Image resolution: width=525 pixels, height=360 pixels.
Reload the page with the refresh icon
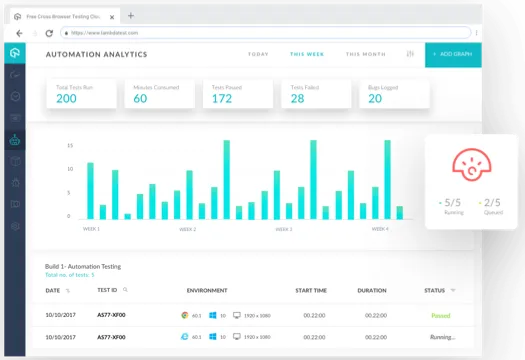point(49,33)
